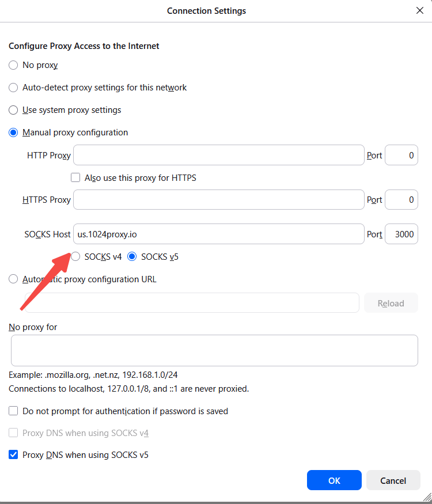Click the HTTP Proxy text field
The image size is (432, 504).
click(x=219, y=155)
